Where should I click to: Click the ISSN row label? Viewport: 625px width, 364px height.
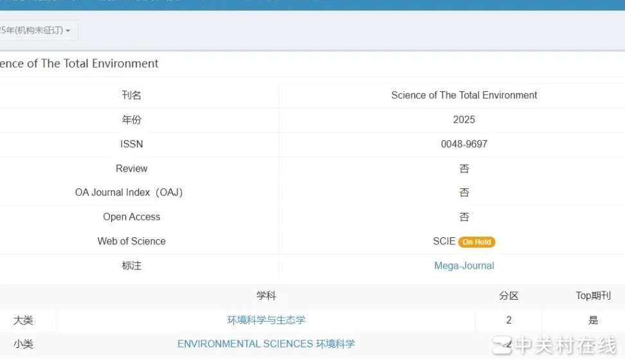[x=132, y=144]
